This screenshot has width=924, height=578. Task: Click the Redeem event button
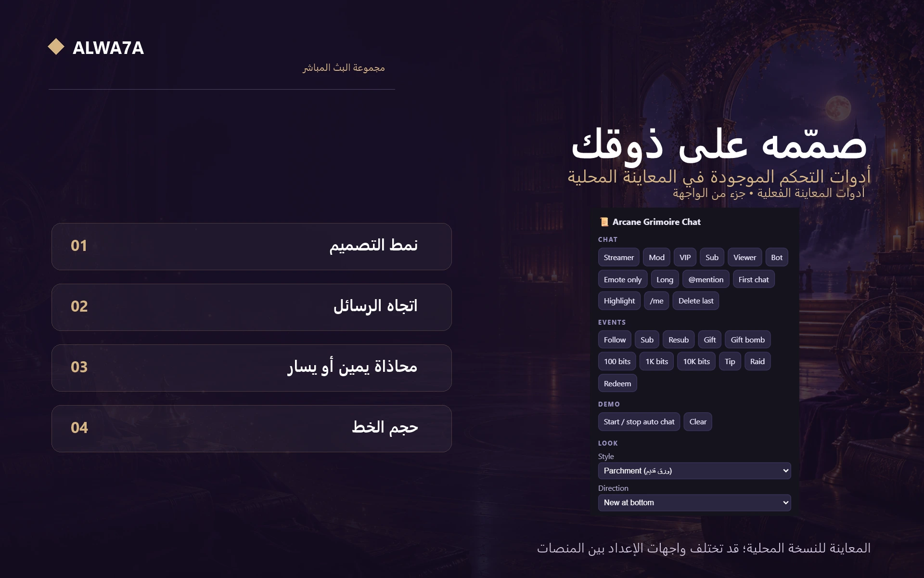pyautogui.click(x=617, y=383)
